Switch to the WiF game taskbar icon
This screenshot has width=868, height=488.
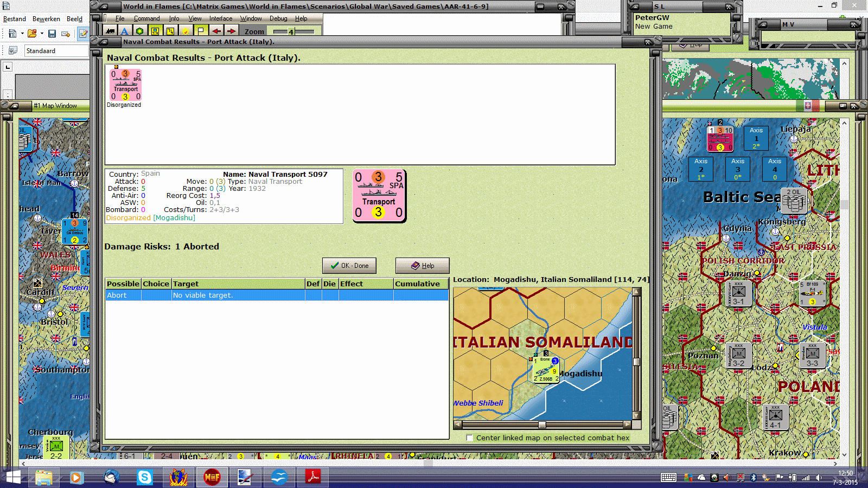click(212, 477)
